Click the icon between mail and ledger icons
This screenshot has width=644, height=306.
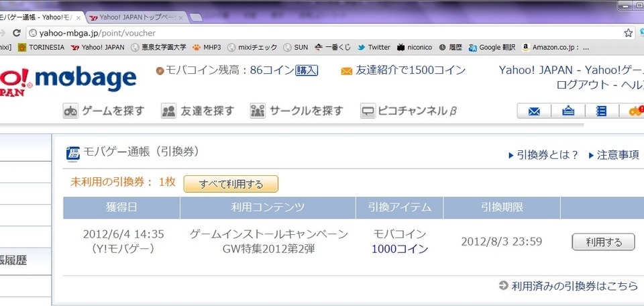pos(568,111)
